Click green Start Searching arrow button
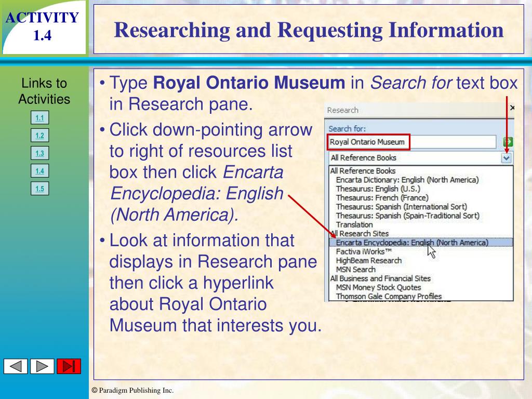 click(508, 142)
